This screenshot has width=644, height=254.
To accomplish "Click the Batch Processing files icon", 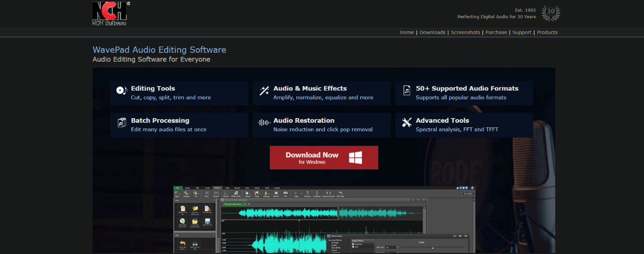I will 122,123.
